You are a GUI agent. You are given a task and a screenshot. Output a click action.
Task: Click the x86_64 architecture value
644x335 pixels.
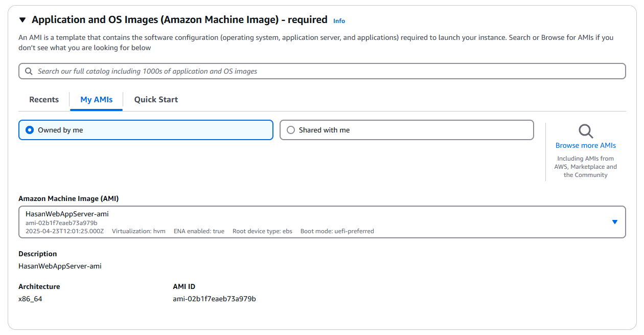point(30,299)
